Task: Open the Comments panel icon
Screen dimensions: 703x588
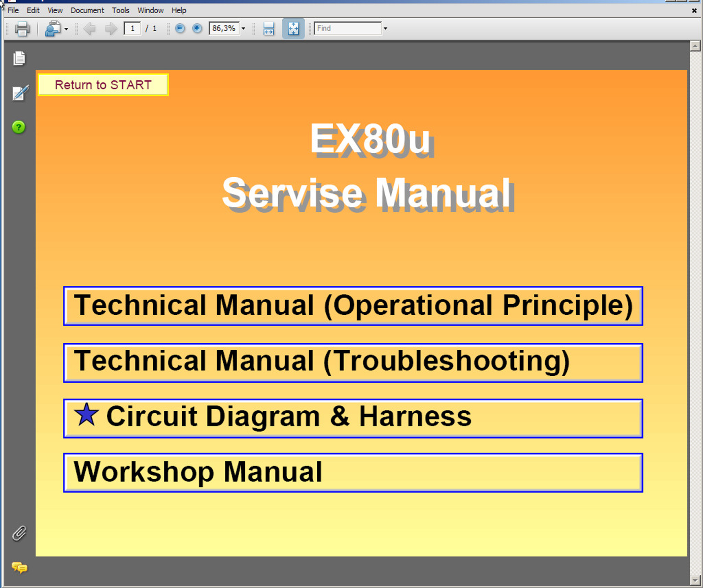Action: [x=19, y=568]
